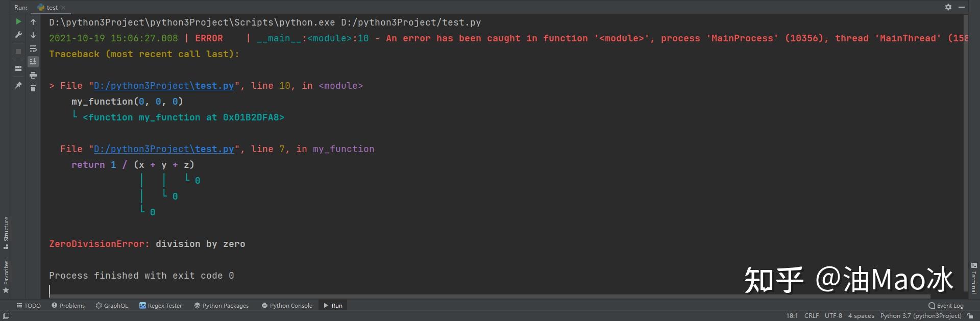980x321 pixels.
Task: Click the vertical console scrollbar
Action: [966, 153]
